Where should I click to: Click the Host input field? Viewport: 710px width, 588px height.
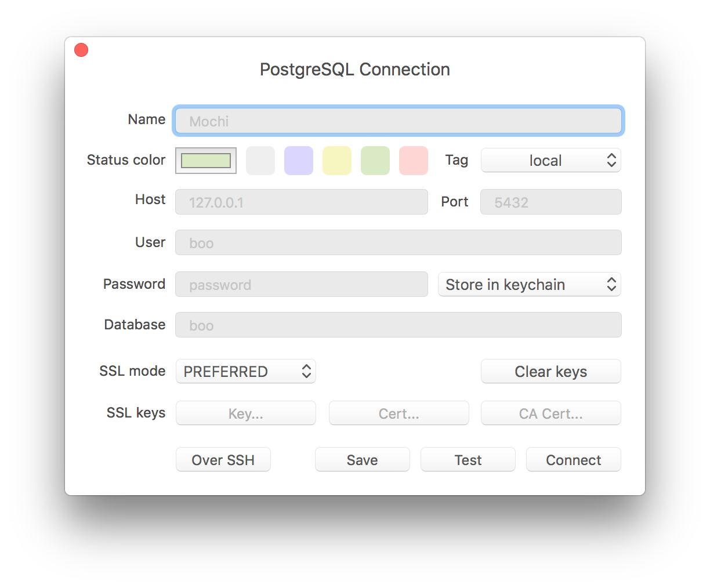[x=302, y=202]
